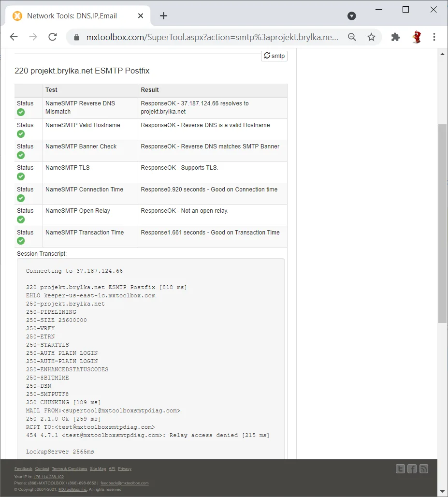
Task: Click 'Session Transcript:' label
Action: [x=42, y=254]
